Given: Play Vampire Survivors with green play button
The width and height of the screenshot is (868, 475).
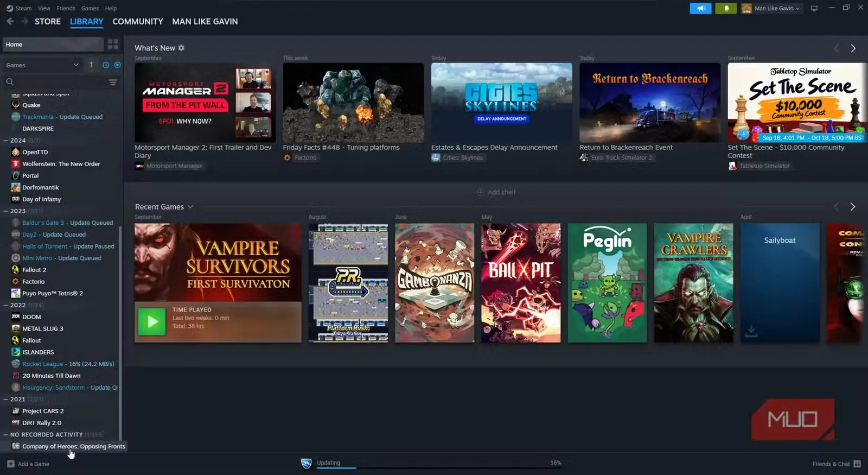Looking at the screenshot, I should [152, 321].
